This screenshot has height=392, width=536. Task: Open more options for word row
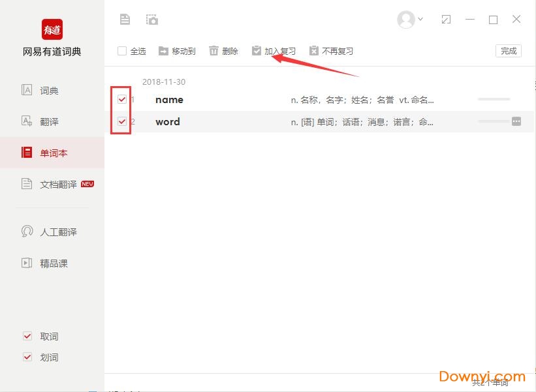(x=516, y=121)
